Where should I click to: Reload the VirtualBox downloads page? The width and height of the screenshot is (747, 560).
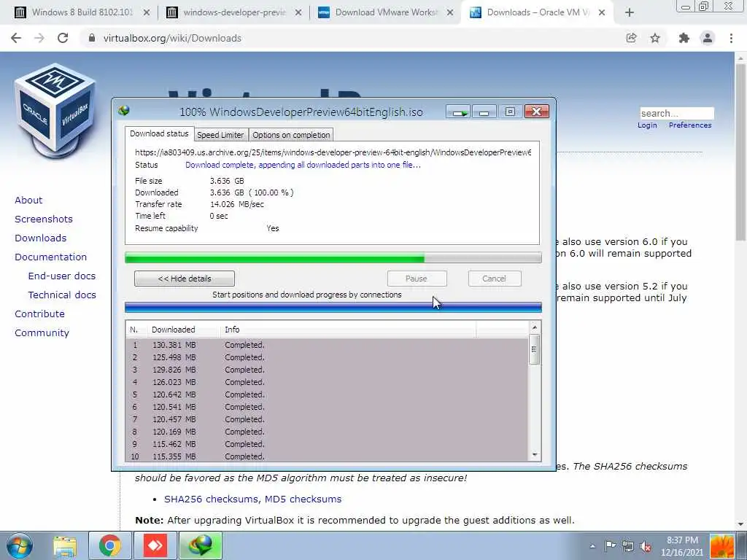point(63,38)
